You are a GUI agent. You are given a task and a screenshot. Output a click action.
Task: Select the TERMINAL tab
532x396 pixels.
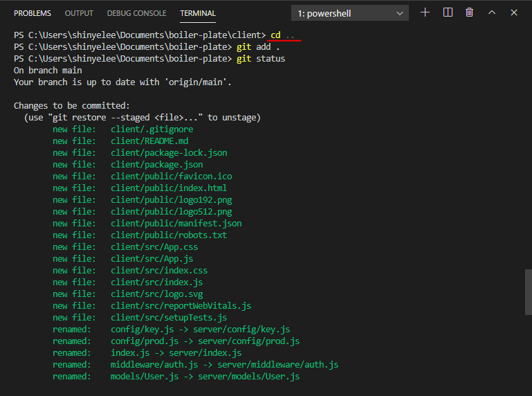(198, 13)
